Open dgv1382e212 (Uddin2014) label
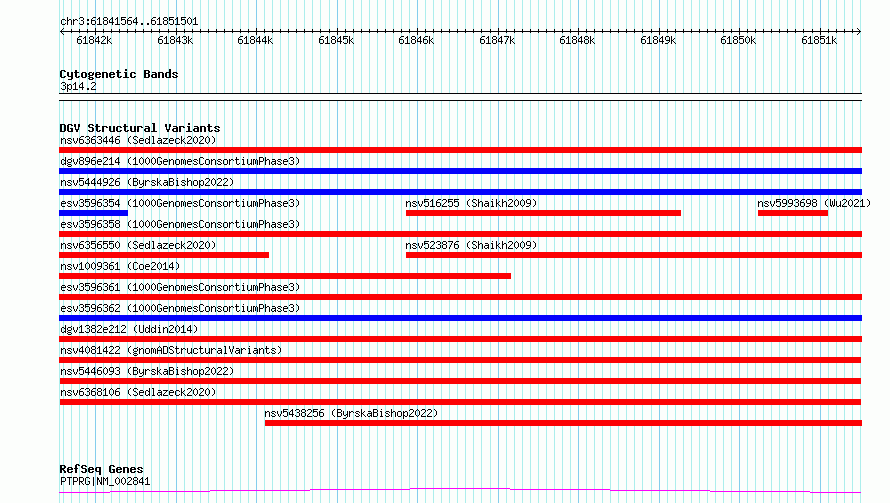890x503 pixels. (x=129, y=329)
